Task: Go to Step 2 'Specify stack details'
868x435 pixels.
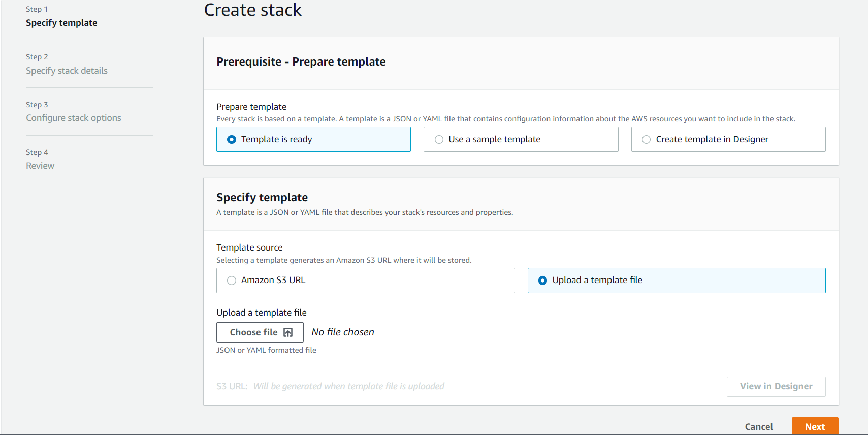Action: [x=67, y=71]
